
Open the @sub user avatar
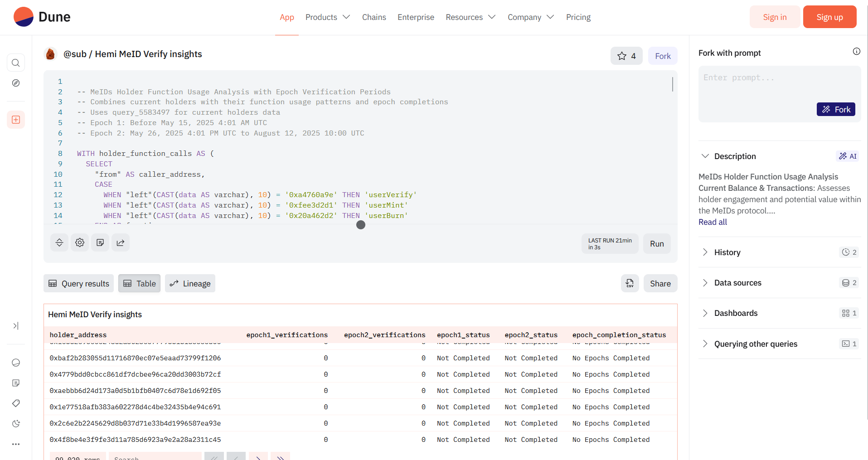51,54
